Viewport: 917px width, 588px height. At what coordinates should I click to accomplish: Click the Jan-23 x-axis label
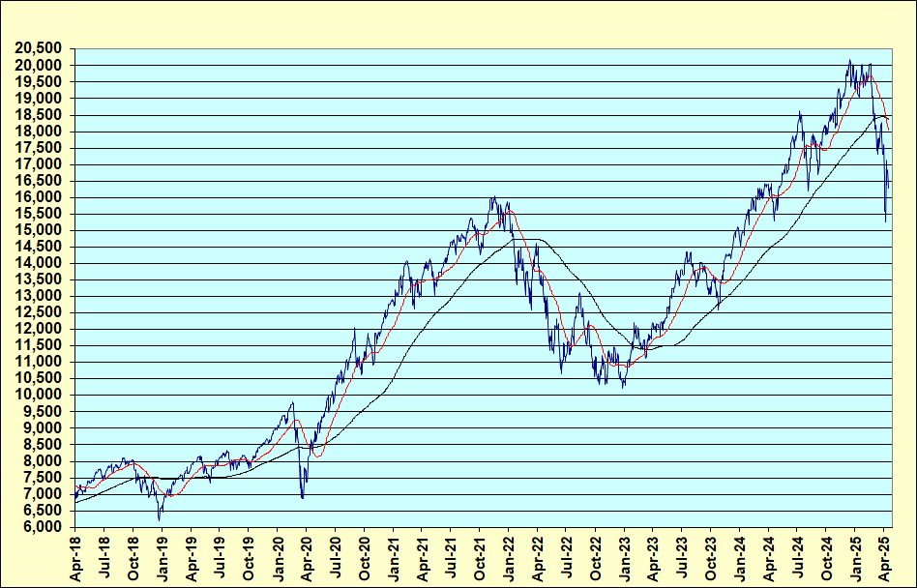[625, 559]
